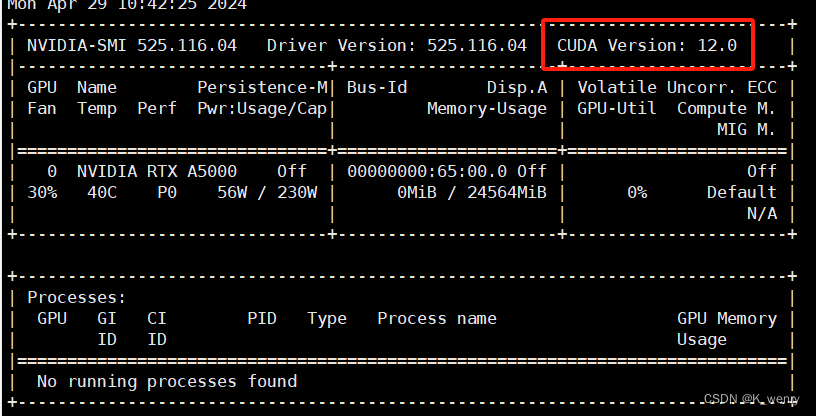Click the 0% GPU utilization value
Screen dimensions: 816x416
click(x=636, y=192)
